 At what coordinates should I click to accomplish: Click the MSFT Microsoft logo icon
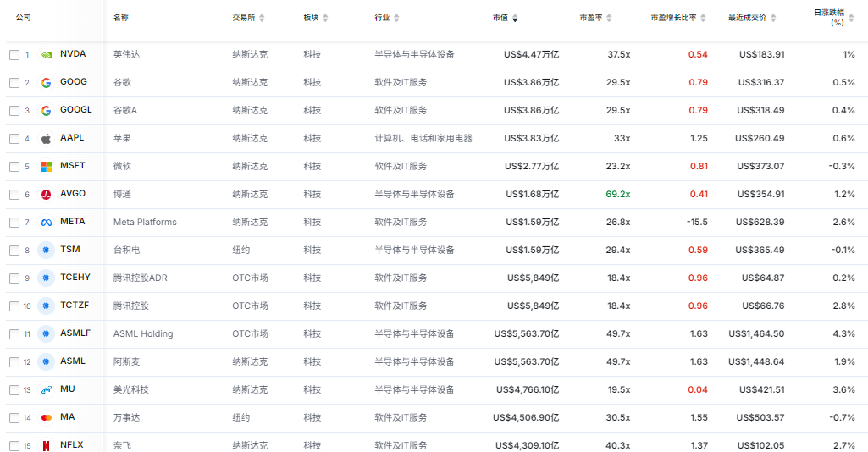click(47, 167)
